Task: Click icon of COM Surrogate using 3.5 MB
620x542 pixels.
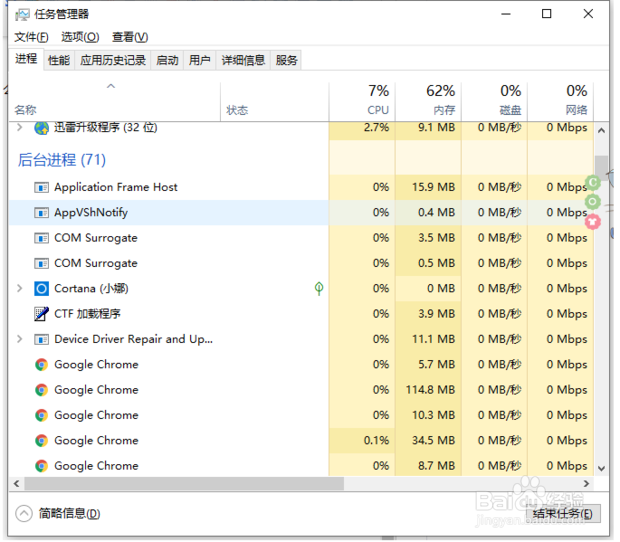Action: coord(42,238)
